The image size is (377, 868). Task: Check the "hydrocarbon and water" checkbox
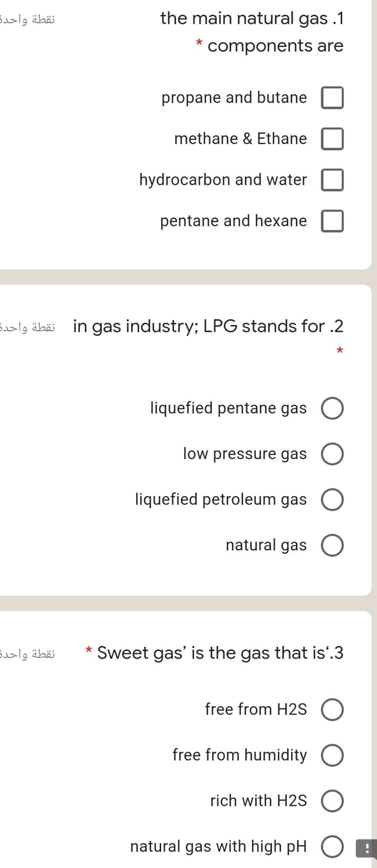[x=332, y=180]
